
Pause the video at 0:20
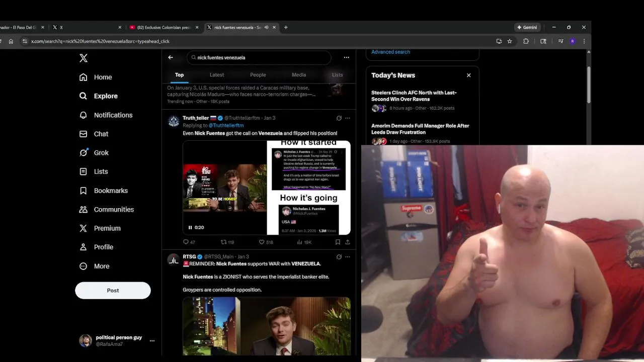[190, 227]
